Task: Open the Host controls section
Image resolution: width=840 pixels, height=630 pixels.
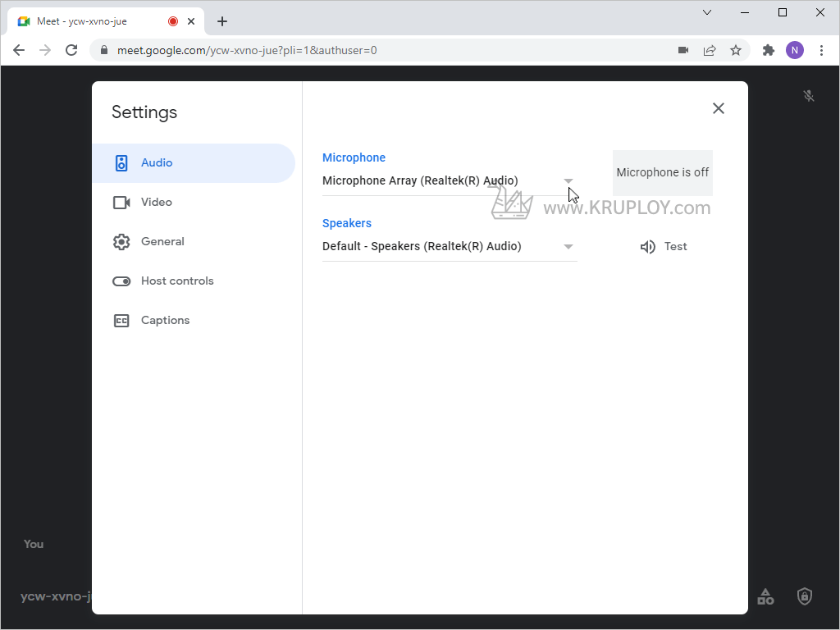Action: pyautogui.click(x=176, y=281)
